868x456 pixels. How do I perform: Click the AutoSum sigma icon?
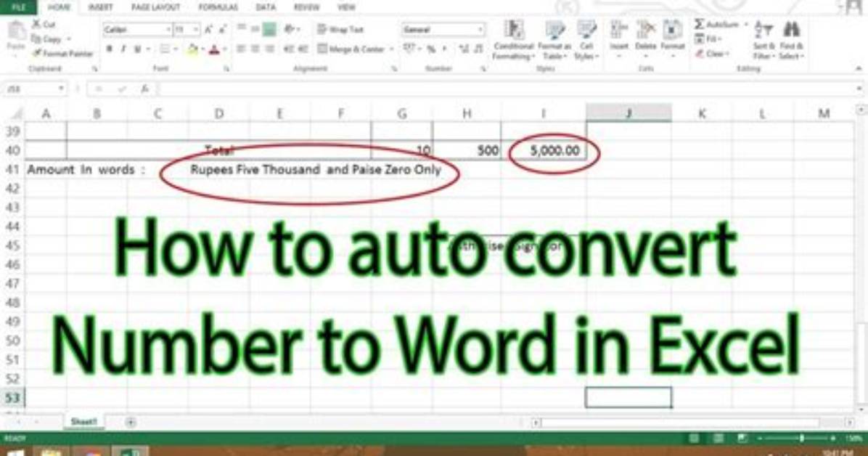tap(699, 24)
